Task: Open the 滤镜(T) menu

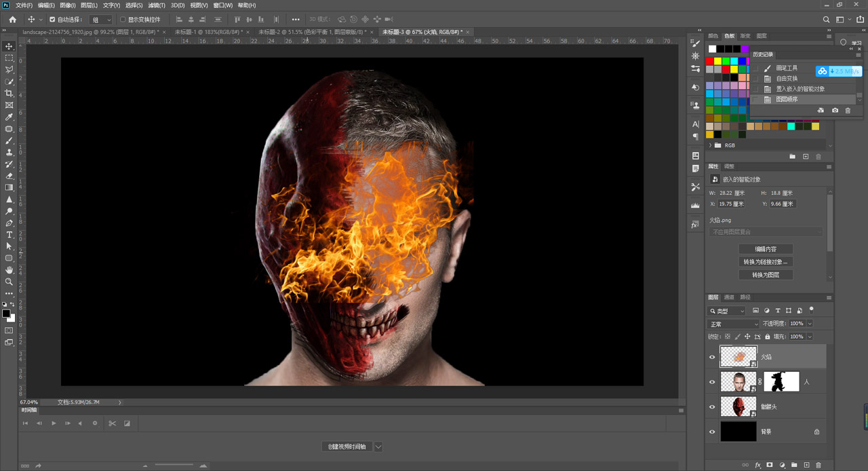Action: [157, 5]
